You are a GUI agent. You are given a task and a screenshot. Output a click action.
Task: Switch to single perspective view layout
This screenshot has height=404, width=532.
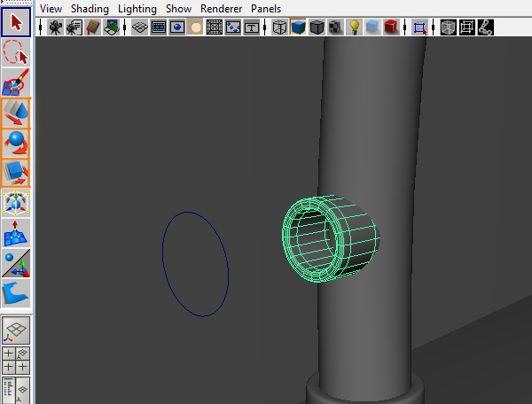click(x=16, y=330)
